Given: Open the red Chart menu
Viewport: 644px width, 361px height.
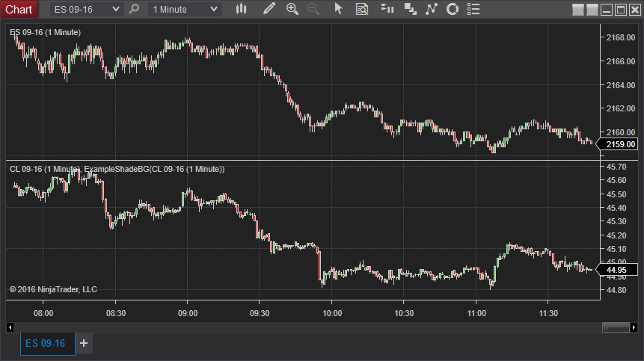Looking at the screenshot, I should click(19, 9).
